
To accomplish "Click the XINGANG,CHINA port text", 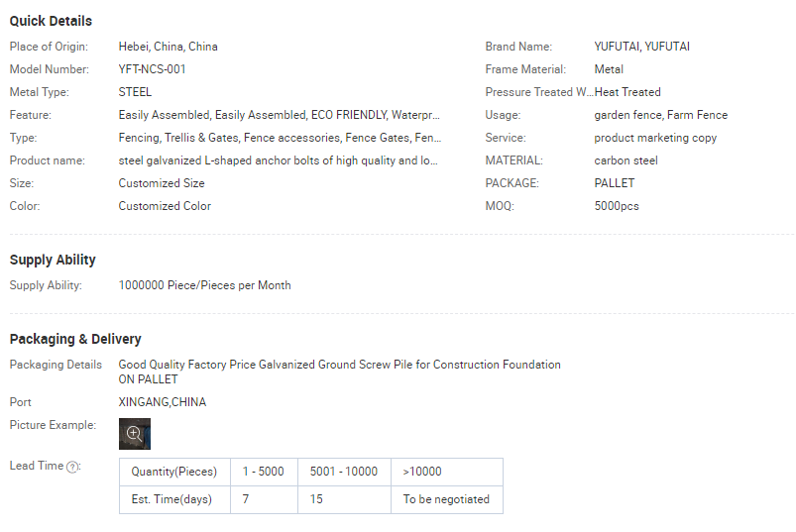I will point(163,402).
